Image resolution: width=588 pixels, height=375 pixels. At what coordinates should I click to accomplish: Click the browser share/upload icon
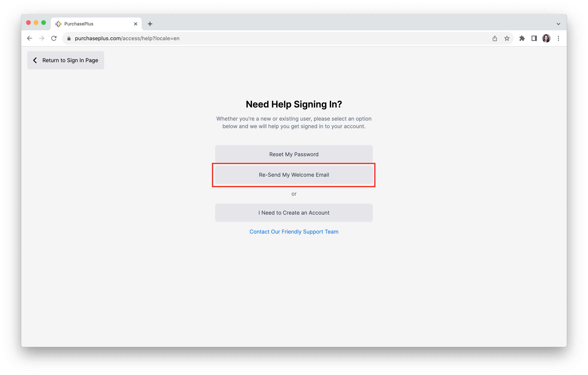click(494, 38)
